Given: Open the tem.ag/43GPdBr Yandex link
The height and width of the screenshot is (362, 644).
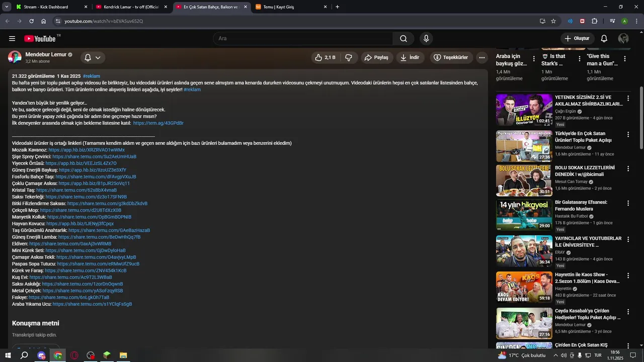Looking at the screenshot, I should coord(158,123).
